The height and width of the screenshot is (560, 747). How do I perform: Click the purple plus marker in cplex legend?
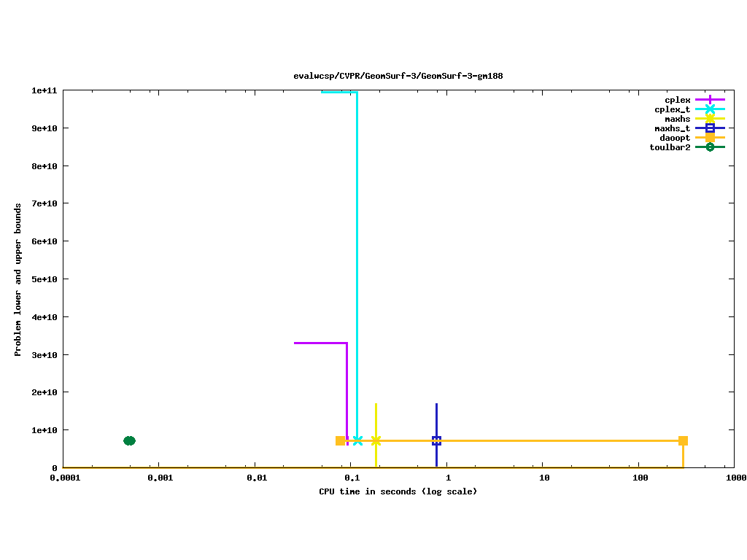(x=710, y=99)
